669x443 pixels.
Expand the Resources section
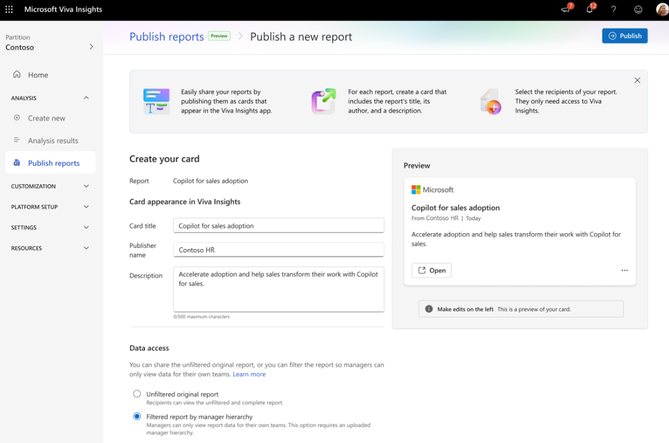coord(86,248)
